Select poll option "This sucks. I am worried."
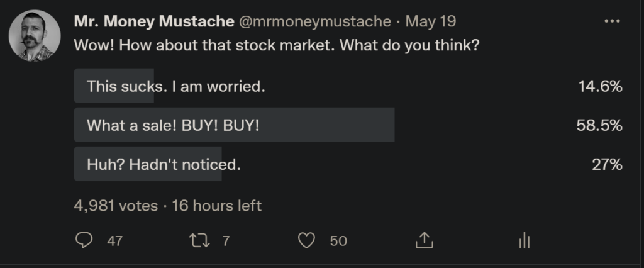This screenshot has height=268, width=644. click(176, 86)
